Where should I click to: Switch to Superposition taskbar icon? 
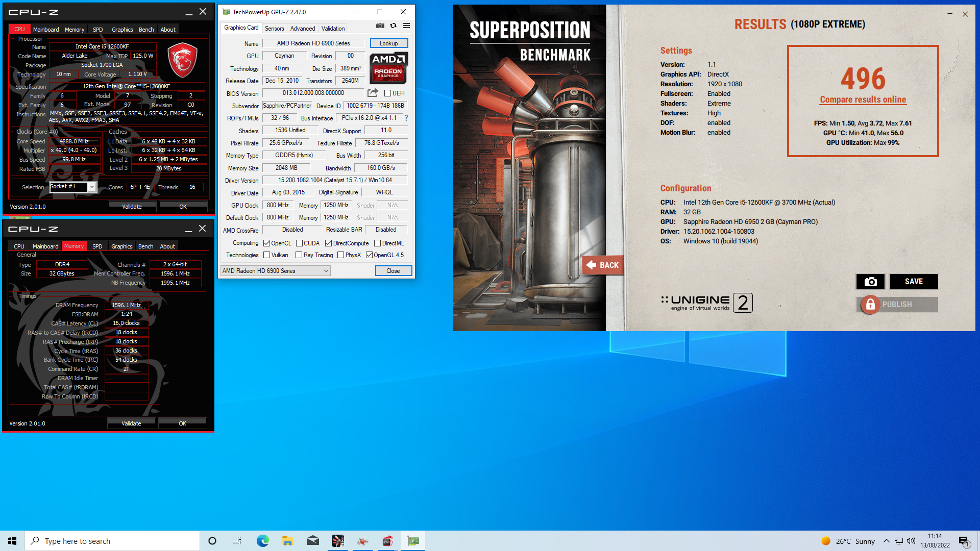click(337, 541)
